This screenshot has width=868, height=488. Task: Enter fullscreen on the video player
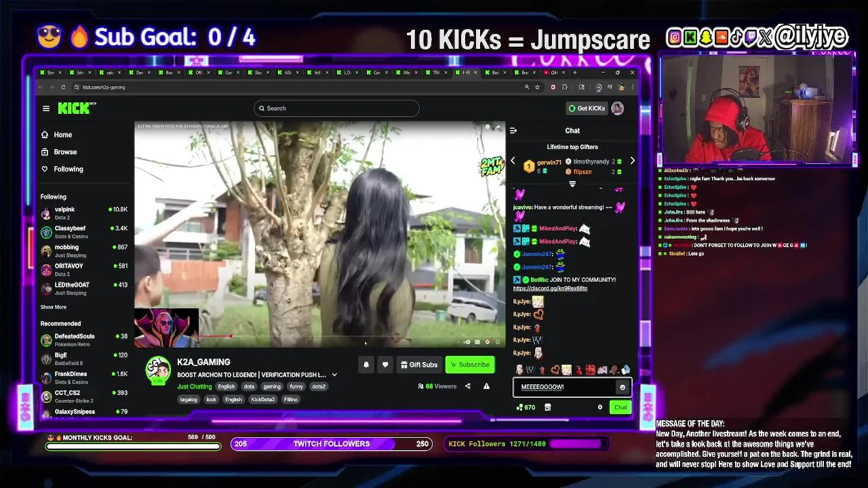497,342
